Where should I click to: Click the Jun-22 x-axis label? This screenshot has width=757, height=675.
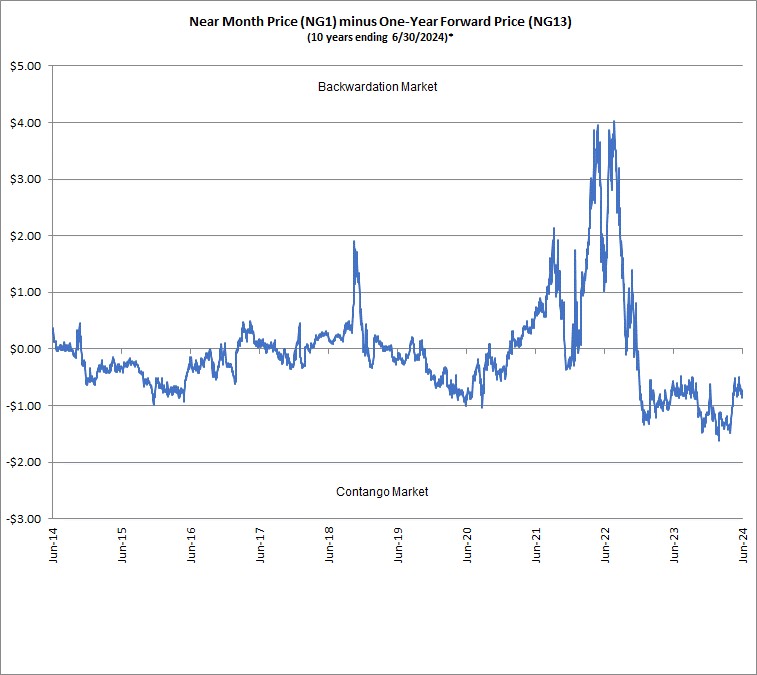(x=605, y=545)
